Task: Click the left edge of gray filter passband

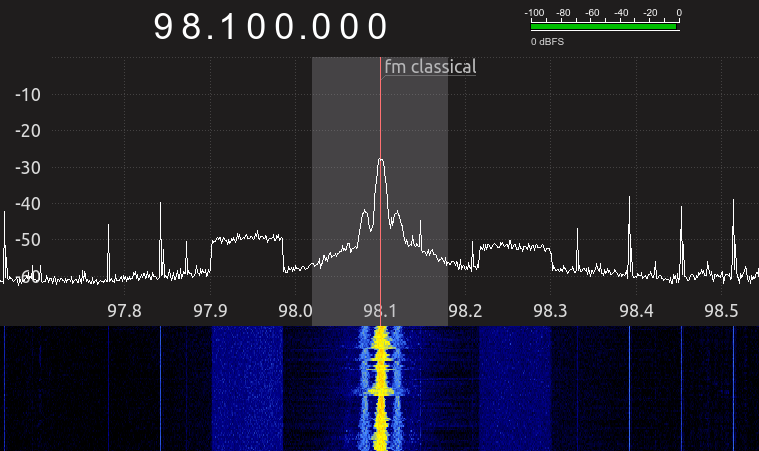Action: coord(313,190)
